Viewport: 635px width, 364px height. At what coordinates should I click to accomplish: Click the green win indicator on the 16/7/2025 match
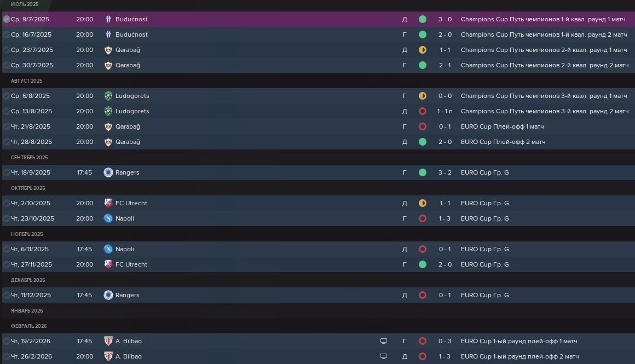[x=423, y=34]
